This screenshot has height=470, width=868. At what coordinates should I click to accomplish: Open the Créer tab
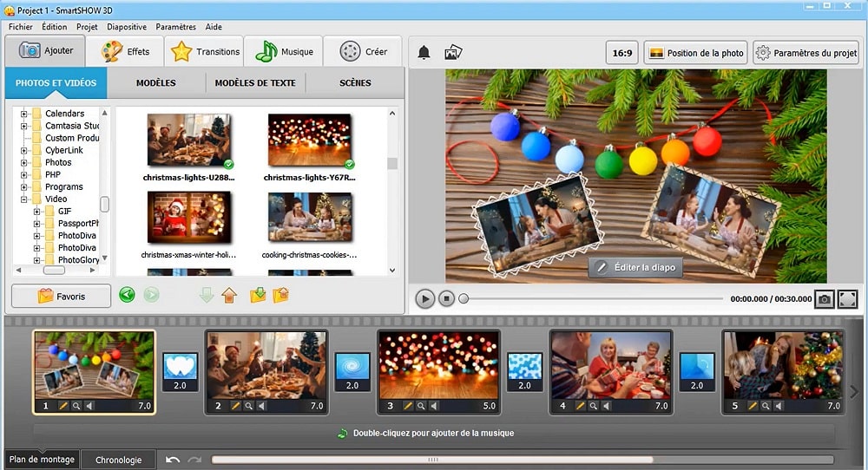363,51
